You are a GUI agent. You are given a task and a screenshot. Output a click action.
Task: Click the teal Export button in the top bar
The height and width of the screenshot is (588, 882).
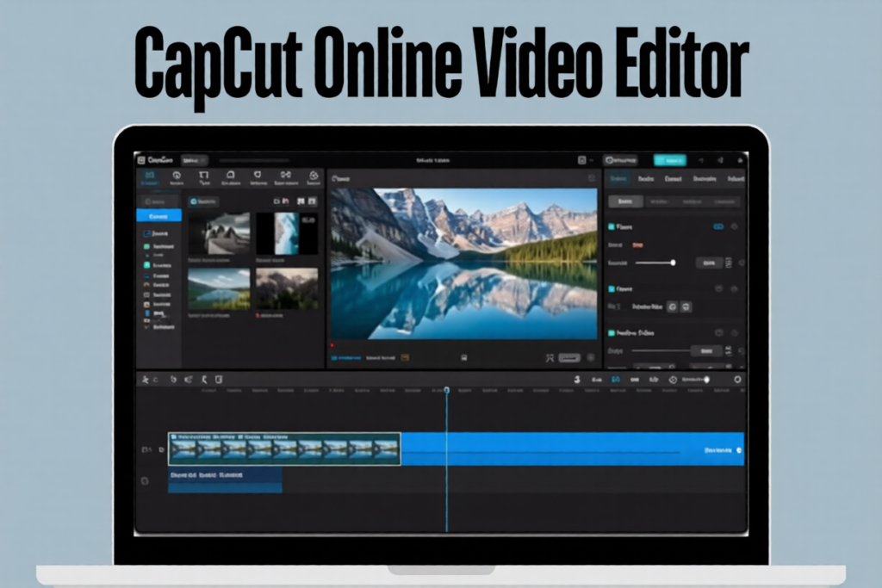coord(670,160)
